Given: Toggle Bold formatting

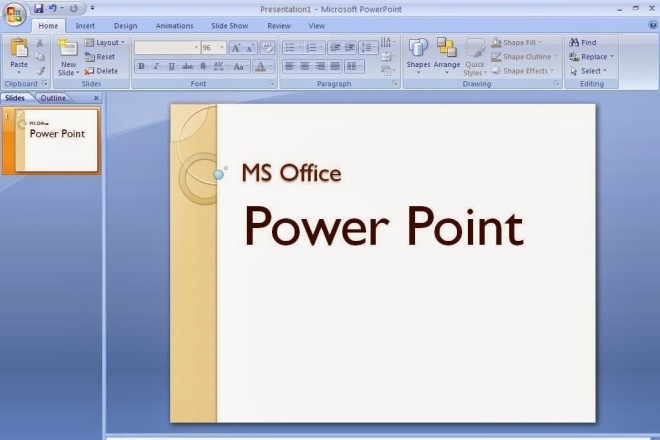Looking at the screenshot, I should click(141, 66).
